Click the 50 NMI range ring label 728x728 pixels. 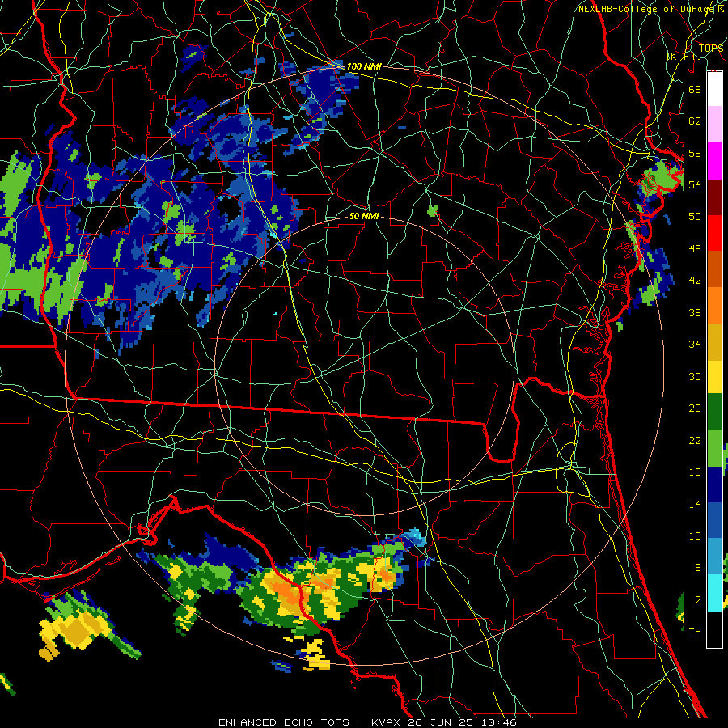364,216
